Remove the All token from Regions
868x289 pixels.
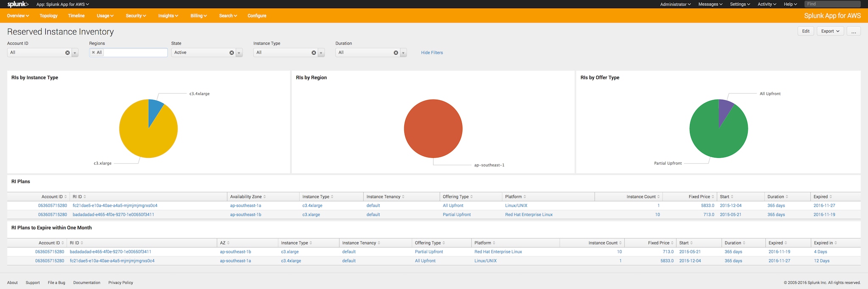pos(93,53)
